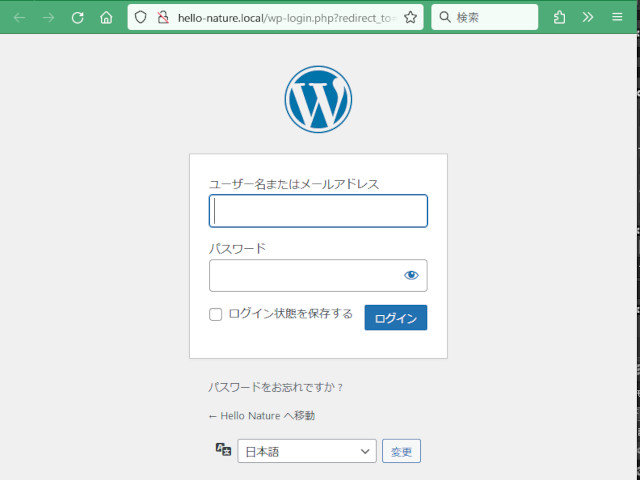Click the WordPress logo
Image resolution: width=640 pixels, height=480 pixels.
point(318,99)
